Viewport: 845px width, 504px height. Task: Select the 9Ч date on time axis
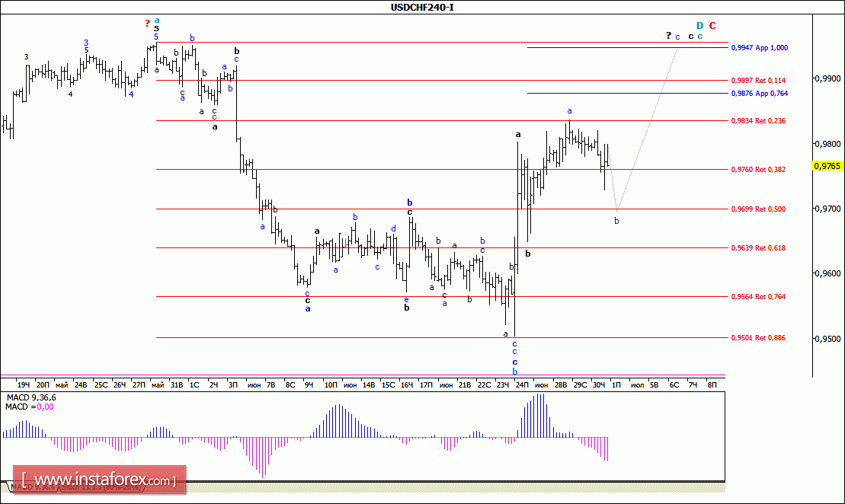(x=309, y=385)
